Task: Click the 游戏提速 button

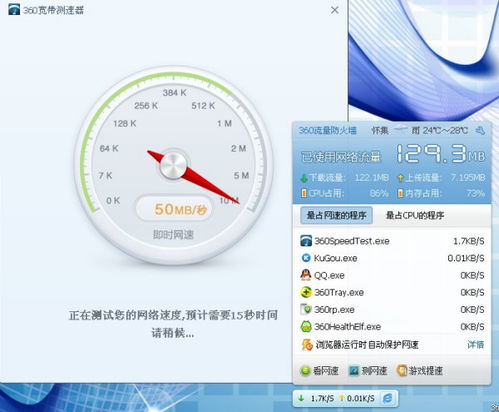Action: (x=420, y=370)
